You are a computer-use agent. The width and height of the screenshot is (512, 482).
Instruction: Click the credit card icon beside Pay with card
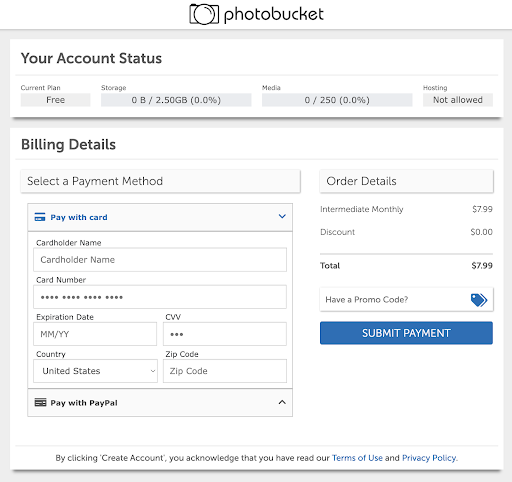coord(40,217)
